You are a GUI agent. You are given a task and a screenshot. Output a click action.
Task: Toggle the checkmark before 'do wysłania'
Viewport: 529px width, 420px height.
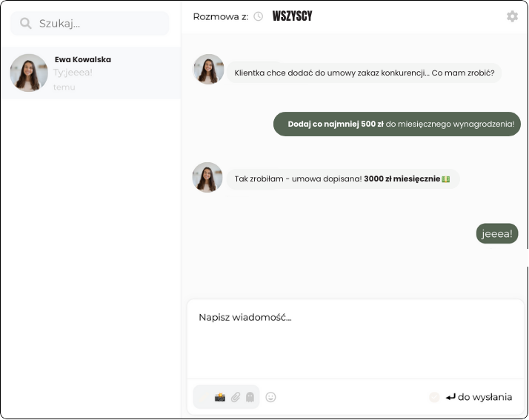point(434,397)
